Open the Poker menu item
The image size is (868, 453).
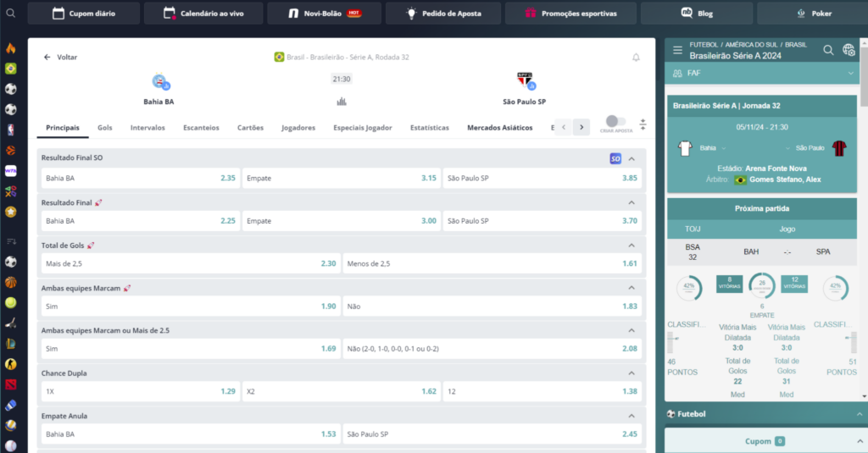813,14
